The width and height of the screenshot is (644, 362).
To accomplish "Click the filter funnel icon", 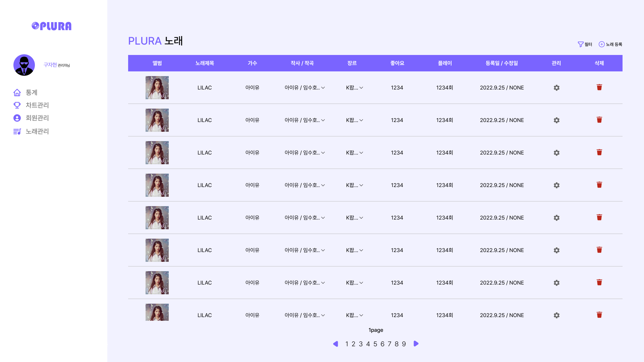I will [581, 44].
